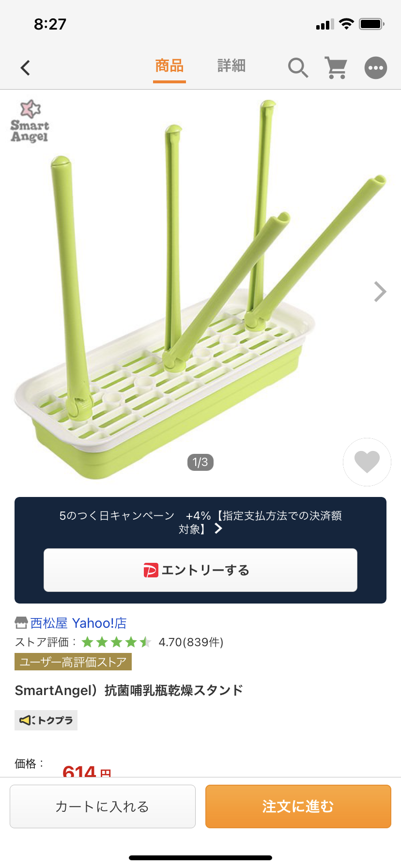401x868 pixels.
Task: Tap the カートに入れる button
Action: (103, 806)
